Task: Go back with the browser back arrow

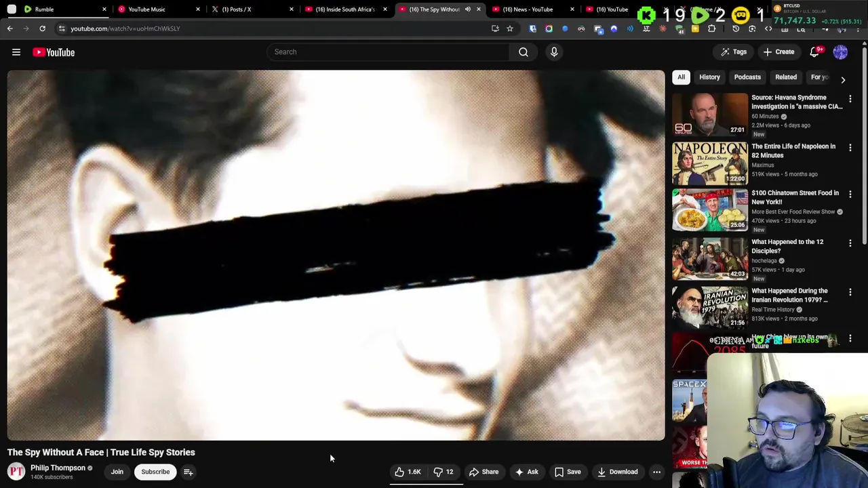Action: point(10,28)
